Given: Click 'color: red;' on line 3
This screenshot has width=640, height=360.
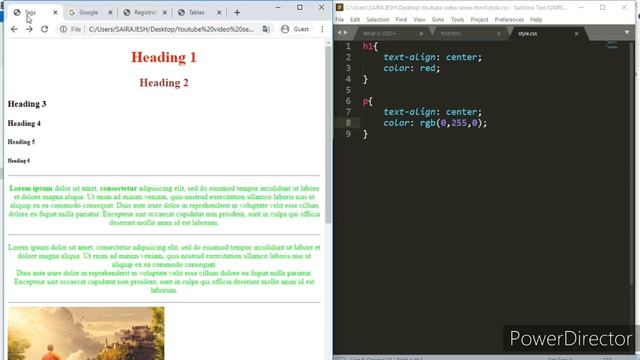Looking at the screenshot, I should coord(411,68).
